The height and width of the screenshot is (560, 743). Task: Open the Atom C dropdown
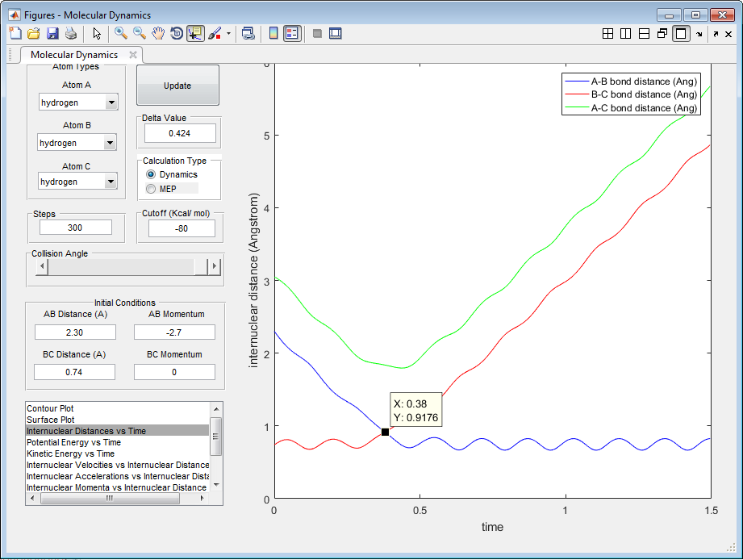[111, 182]
